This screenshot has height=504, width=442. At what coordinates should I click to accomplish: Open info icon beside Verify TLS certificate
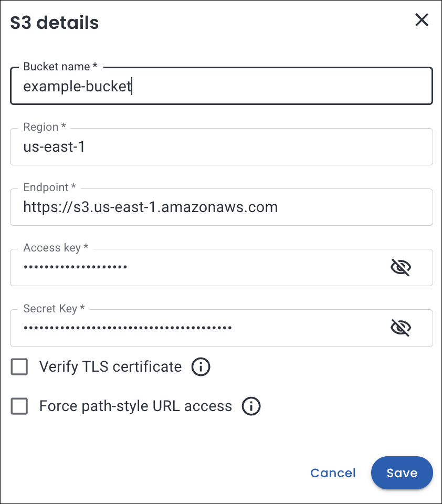click(x=201, y=367)
